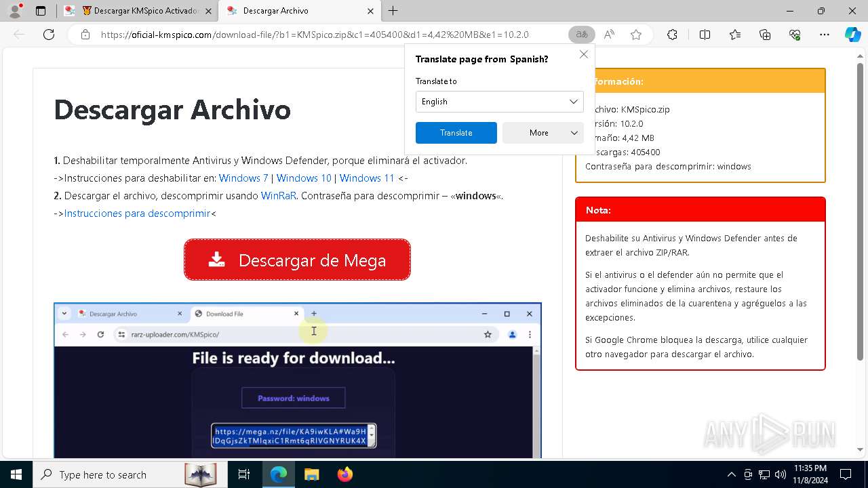Launch Firefox from taskbar

[344, 474]
